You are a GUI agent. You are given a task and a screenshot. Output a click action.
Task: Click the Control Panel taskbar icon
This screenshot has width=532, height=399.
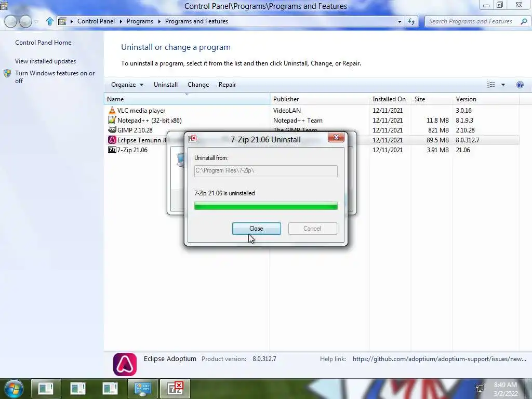point(143,389)
